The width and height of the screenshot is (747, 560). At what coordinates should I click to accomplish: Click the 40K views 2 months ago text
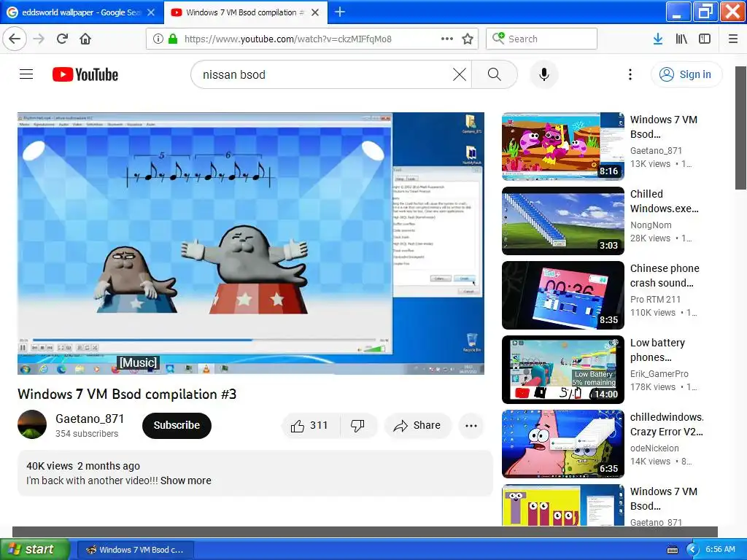coord(83,466)
